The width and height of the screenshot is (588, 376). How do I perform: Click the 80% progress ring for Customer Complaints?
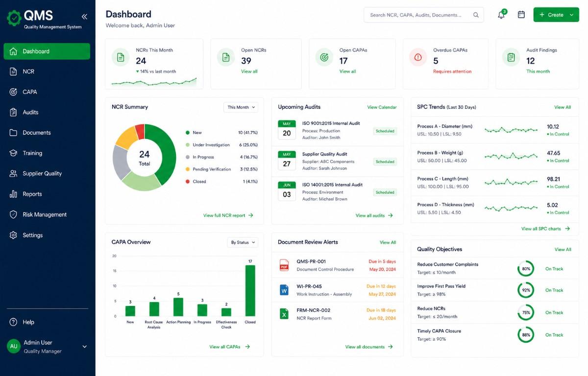coord(526,269)
